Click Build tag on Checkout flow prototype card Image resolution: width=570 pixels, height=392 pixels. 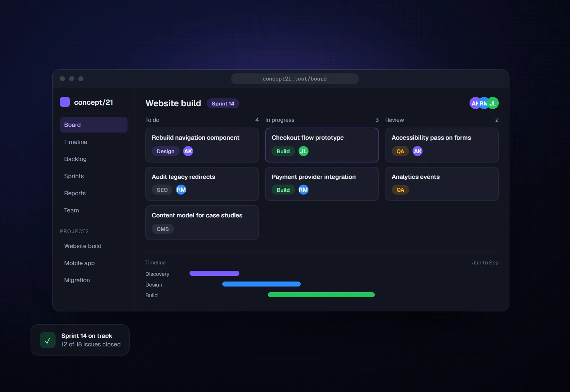pyautogui.click(x=283, y=151)
